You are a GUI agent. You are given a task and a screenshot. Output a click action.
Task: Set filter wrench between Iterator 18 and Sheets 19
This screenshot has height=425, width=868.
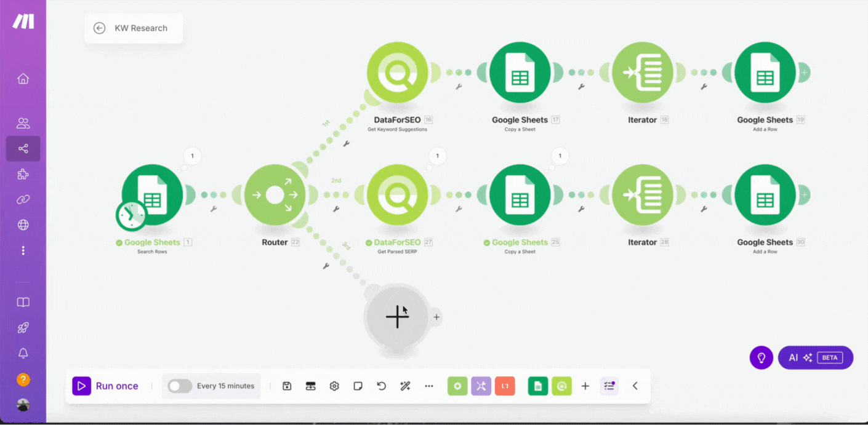coord(704,87)
